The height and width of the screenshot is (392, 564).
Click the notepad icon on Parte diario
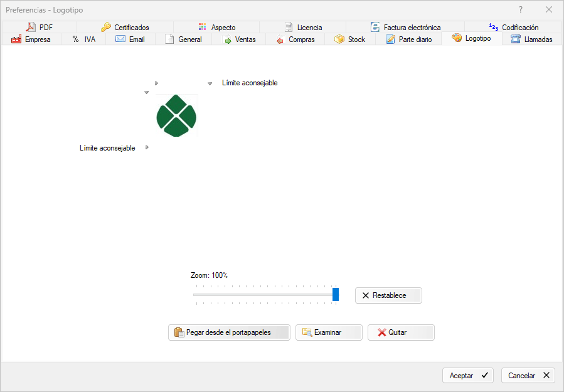click(390, 39)
